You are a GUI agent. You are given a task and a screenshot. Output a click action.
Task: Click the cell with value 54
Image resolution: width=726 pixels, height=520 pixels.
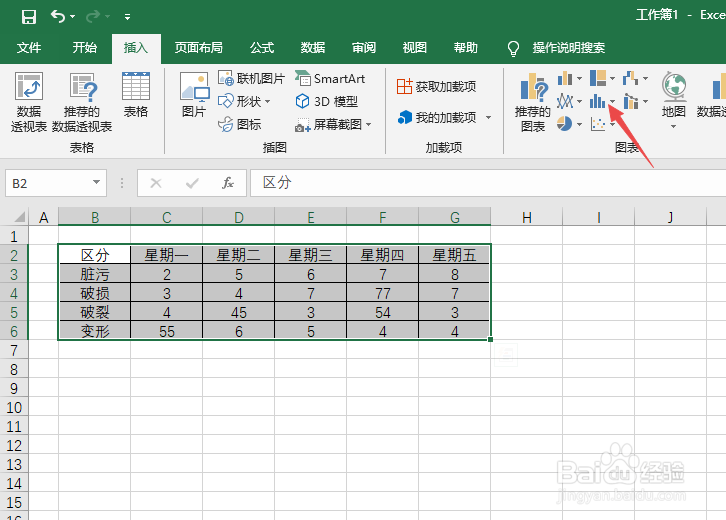coord(382,312)
